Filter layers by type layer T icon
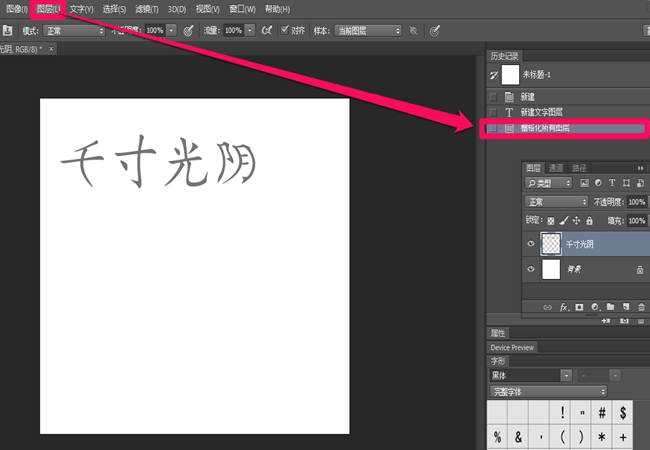This screenshot has height=450, width=650. click(x=612, y=183)
